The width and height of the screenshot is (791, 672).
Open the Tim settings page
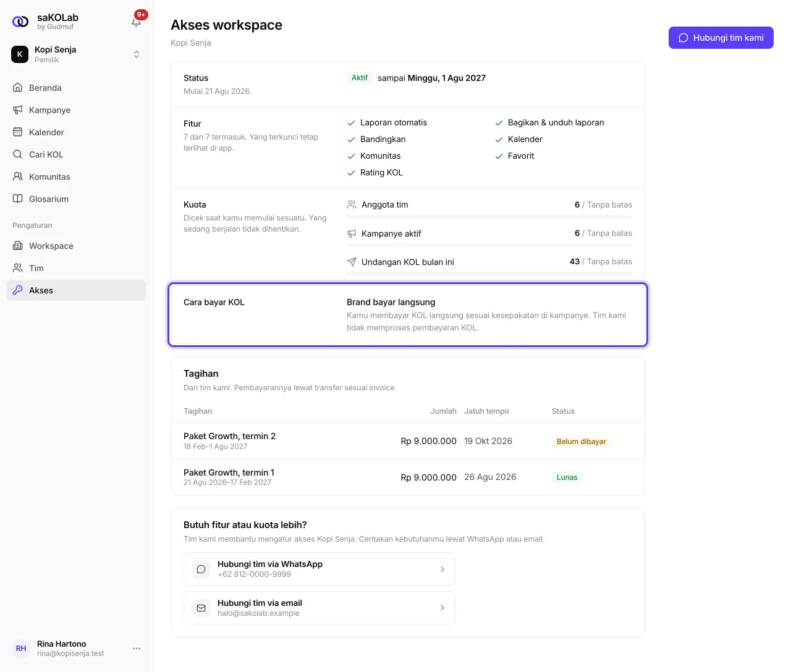(77, 268)
